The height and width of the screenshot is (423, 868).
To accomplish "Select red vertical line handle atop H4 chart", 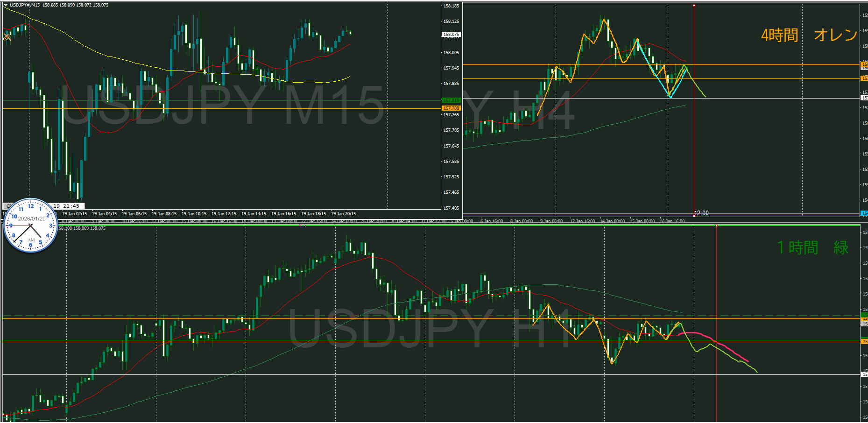I will tap(694, 5).
